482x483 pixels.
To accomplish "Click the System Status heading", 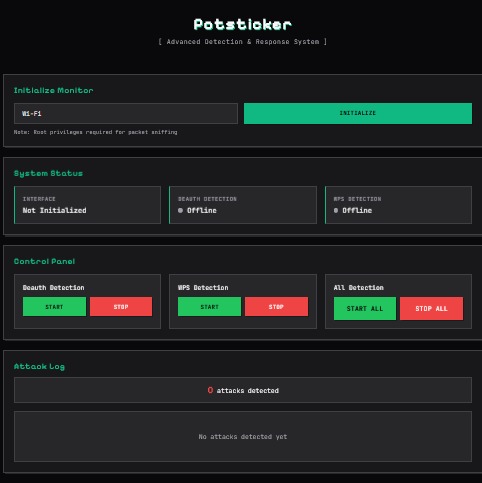I will [48, 173].
